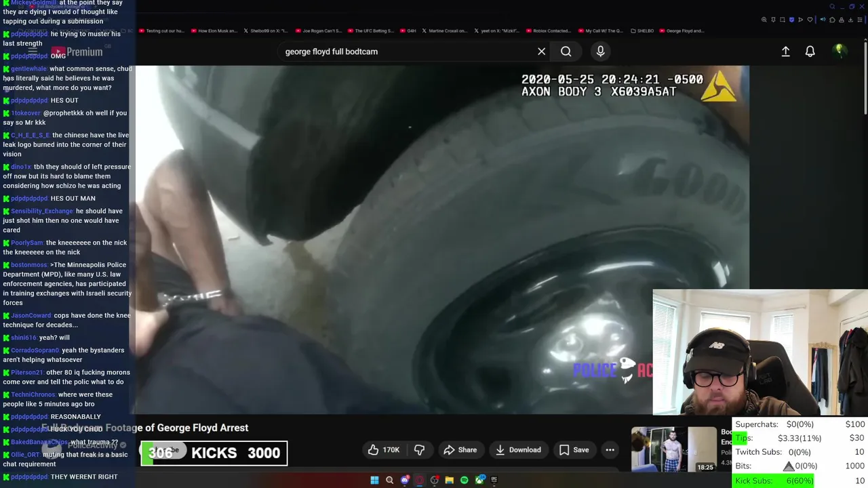Screen dimensions: 868x488
Task: Click the YouTube search magnifier button
Action: [x=566, y=52]
